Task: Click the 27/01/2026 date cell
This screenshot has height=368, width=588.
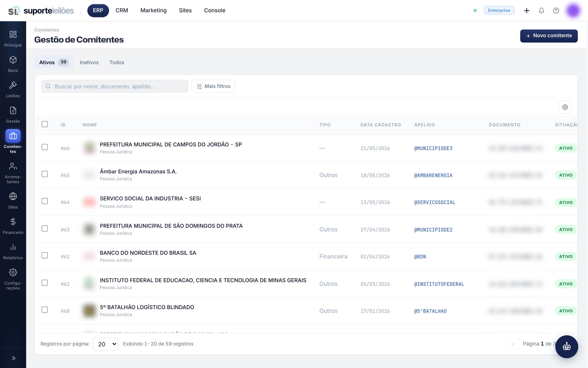Action: (375, 311)
